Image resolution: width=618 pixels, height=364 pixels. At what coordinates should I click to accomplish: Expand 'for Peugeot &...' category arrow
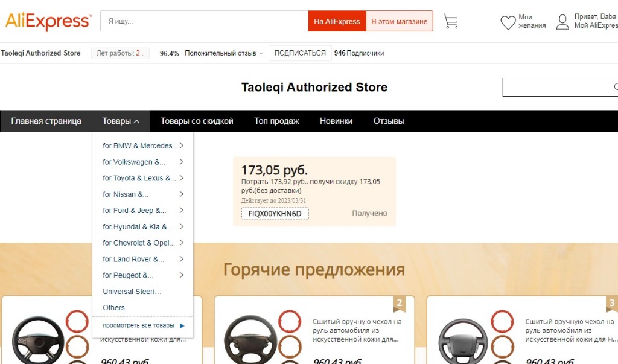click(x=181, y=275)
